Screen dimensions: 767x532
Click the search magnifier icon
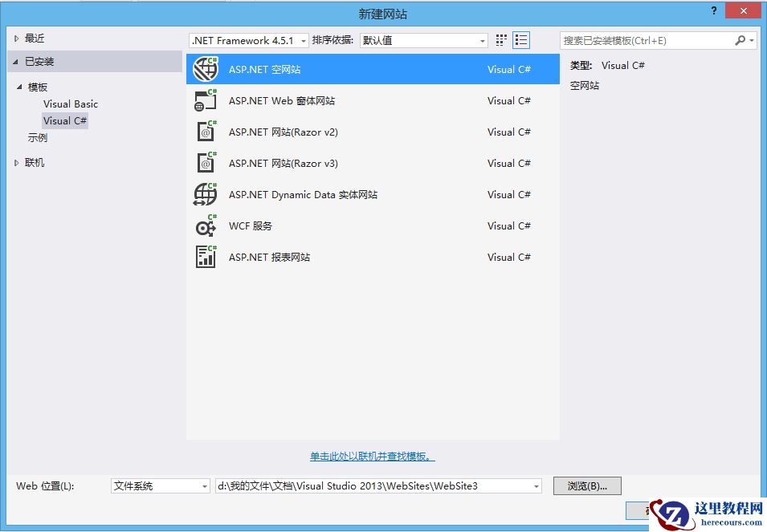pyautogui.click(x=740, y=40)
